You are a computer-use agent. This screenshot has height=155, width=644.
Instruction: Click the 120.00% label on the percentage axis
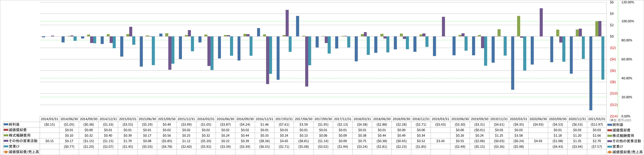(628, 2)
